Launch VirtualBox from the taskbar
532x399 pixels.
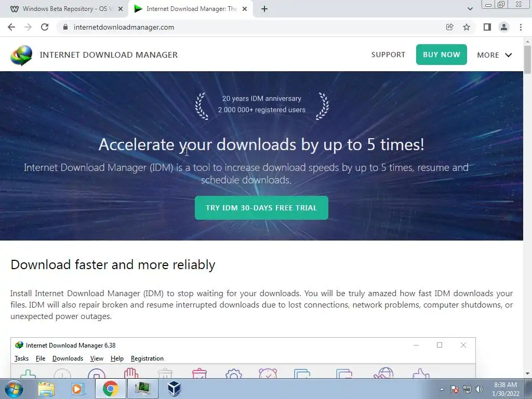175,389
